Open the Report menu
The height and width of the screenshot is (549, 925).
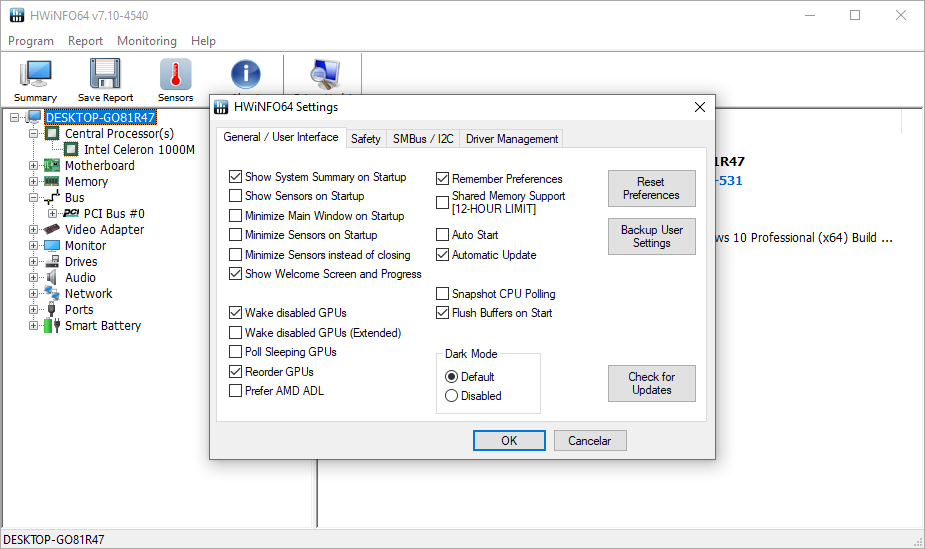click(x=85, y=41)
